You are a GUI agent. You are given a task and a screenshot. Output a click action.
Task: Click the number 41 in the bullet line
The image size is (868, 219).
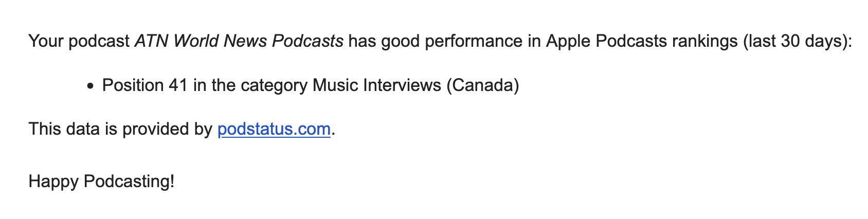pos(178,85)
